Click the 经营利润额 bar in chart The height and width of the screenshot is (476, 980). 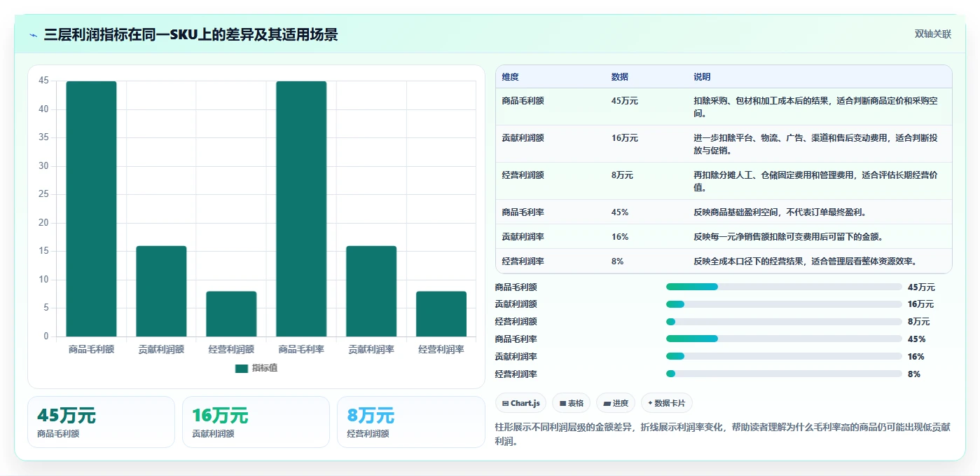pyautogui.click(x=231, y=314)
